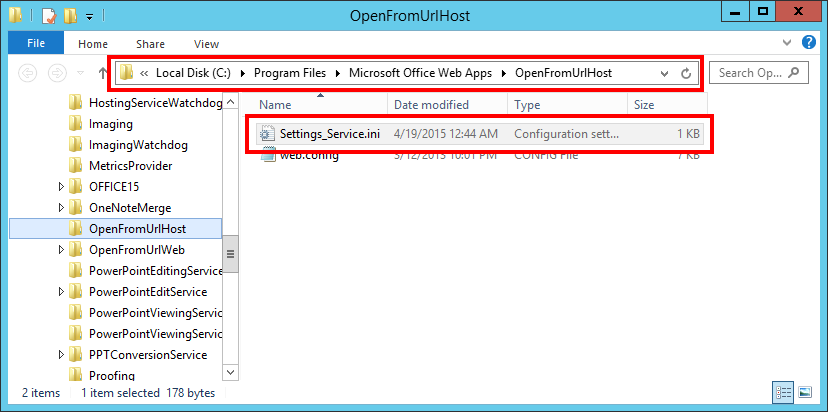Refresh the current folder view
This screenshot has height=412, width=828.
pos(686,73)
